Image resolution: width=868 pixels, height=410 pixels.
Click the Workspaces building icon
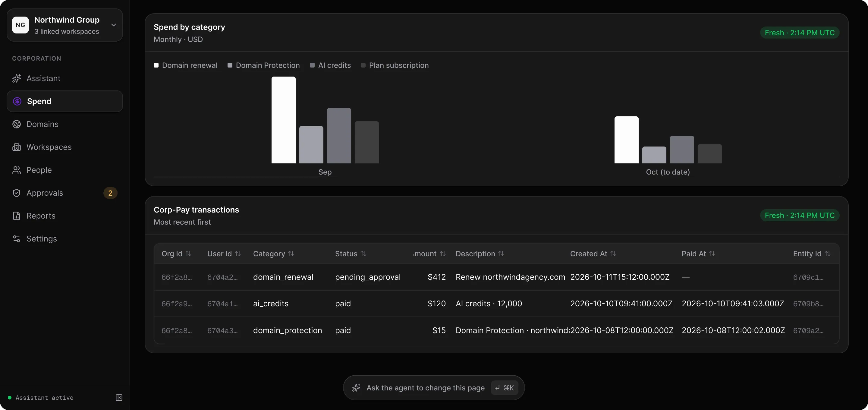pos(17,147)
